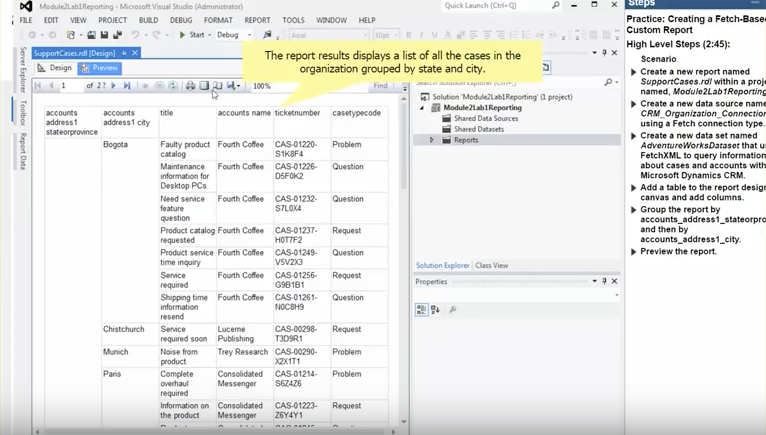Click the current page number field
This screenshot has width=766, height=435.
click(x=71, y=86)
